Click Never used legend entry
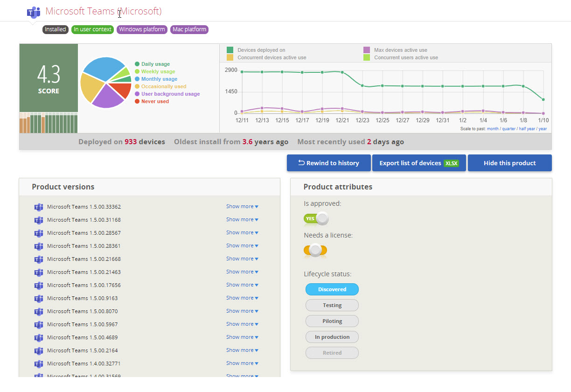The width and height of the screenshot is (571, 392). (x=152, y=101)
